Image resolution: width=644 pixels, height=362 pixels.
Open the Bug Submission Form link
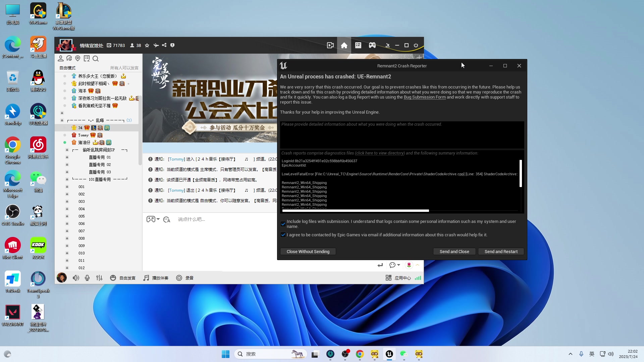click(425, 97)
